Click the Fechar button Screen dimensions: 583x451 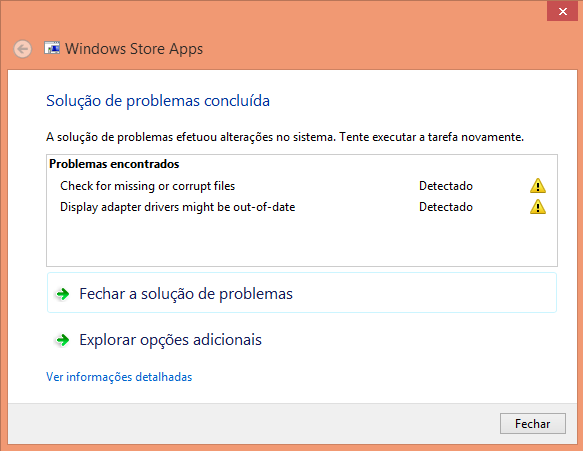click(x=532, y=423)
